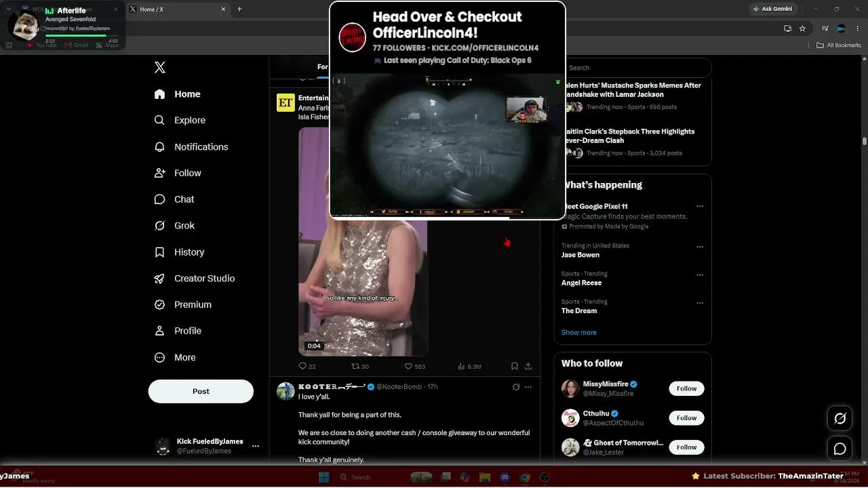This screenshot has height=488, width=868.
Task: Open the Chrome profile avatar
Action: [x=841, y=28]
